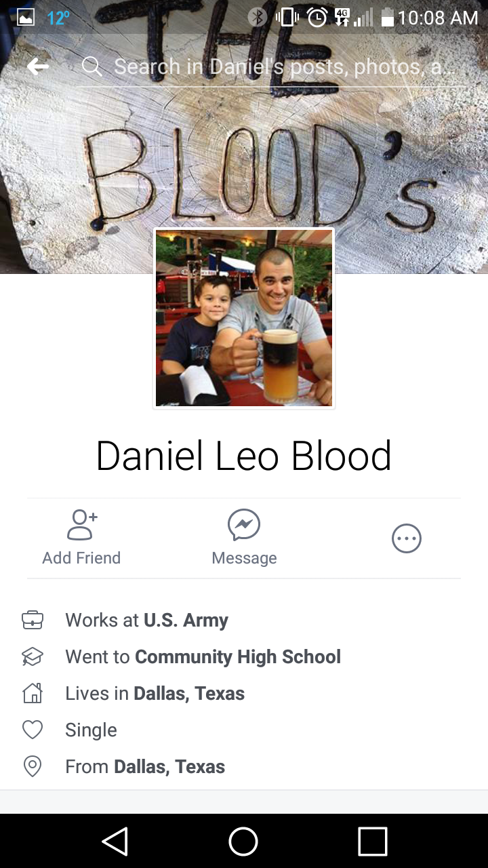View Daniel's profile picture
The width and height of the screenshot is (488, 868).
244,318
